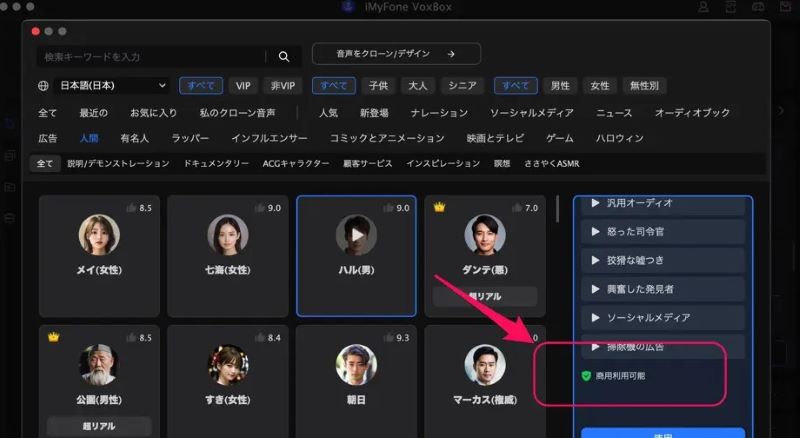Click the search magnifier icon

pos(284,57)
